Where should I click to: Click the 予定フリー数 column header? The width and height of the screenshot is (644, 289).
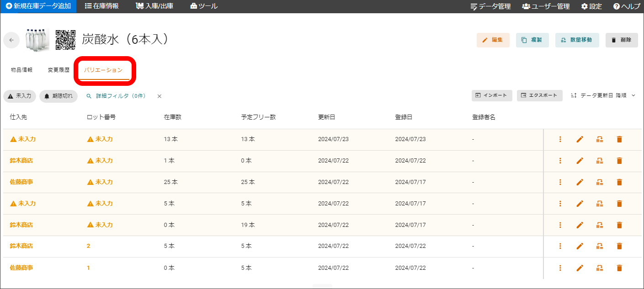pyautogui.click(x=258, y=117)
